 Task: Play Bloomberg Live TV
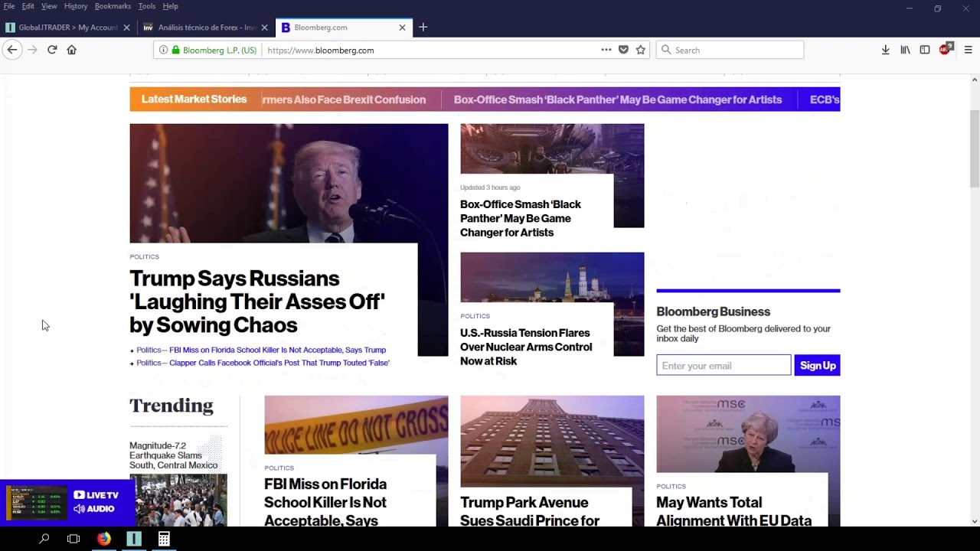pyautogui.click(x=96, y=495)
